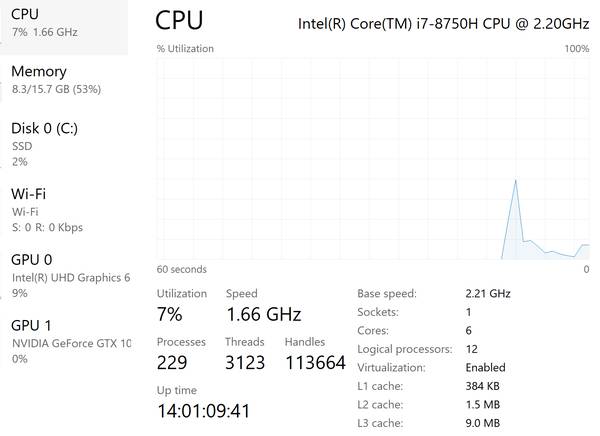
Task: Click the Virtualization Enabled status
Action: (x=486, y=368)
